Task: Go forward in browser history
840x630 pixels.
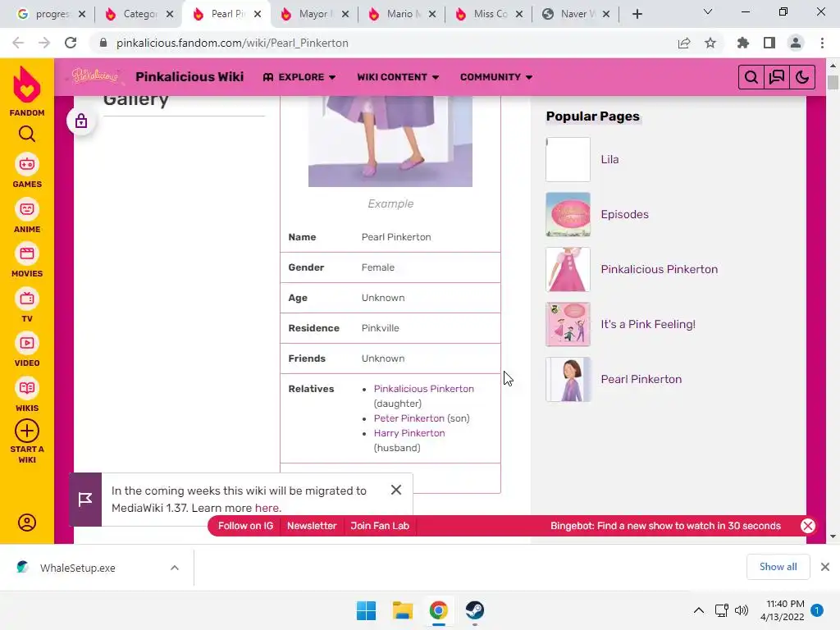Action: [44, 43]
